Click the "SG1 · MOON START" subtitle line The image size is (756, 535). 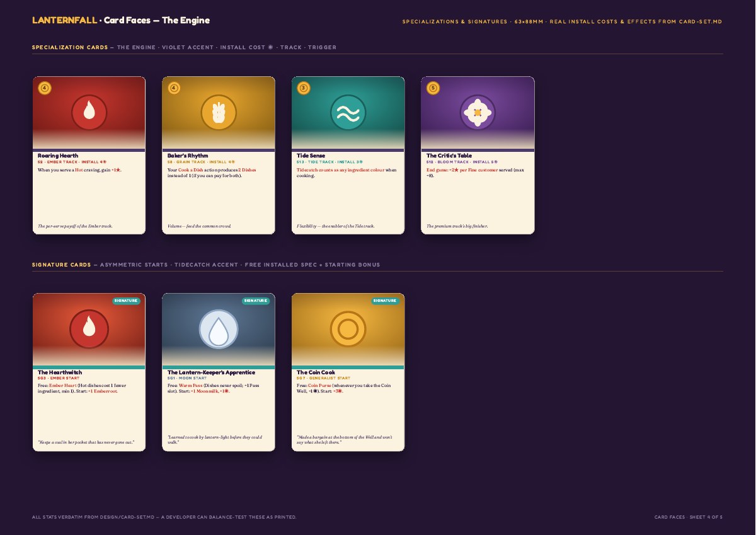coord(187,378)
